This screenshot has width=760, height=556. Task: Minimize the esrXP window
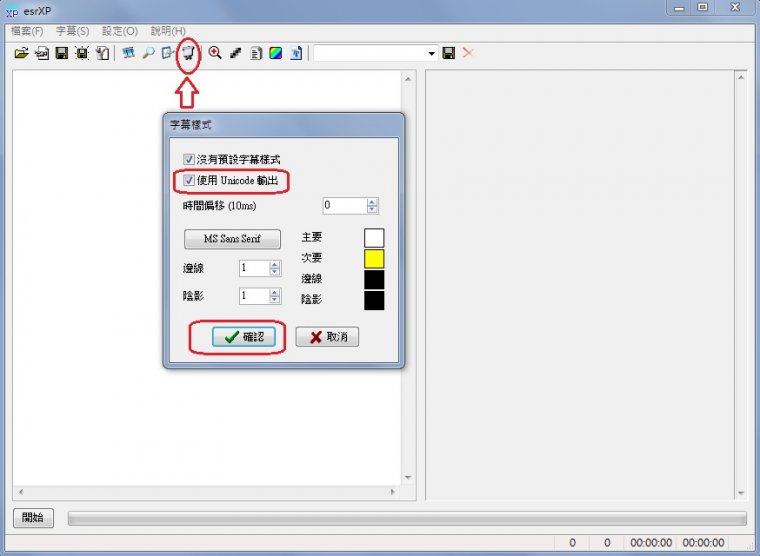click(680, 7)
